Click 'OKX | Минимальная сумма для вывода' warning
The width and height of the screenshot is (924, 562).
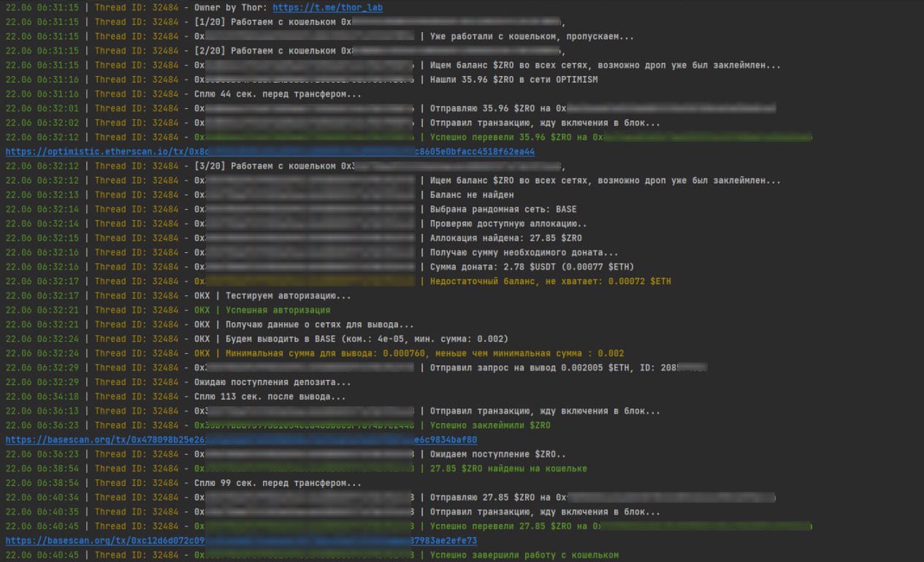409,353
